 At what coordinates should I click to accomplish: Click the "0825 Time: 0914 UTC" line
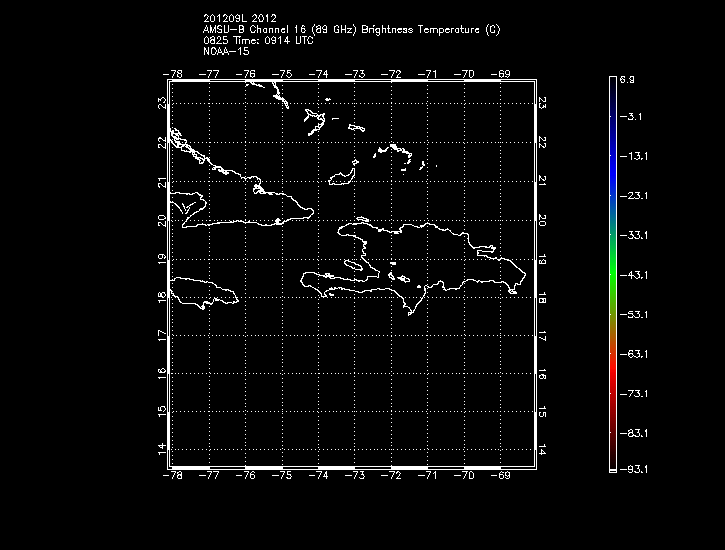[258, 41]
